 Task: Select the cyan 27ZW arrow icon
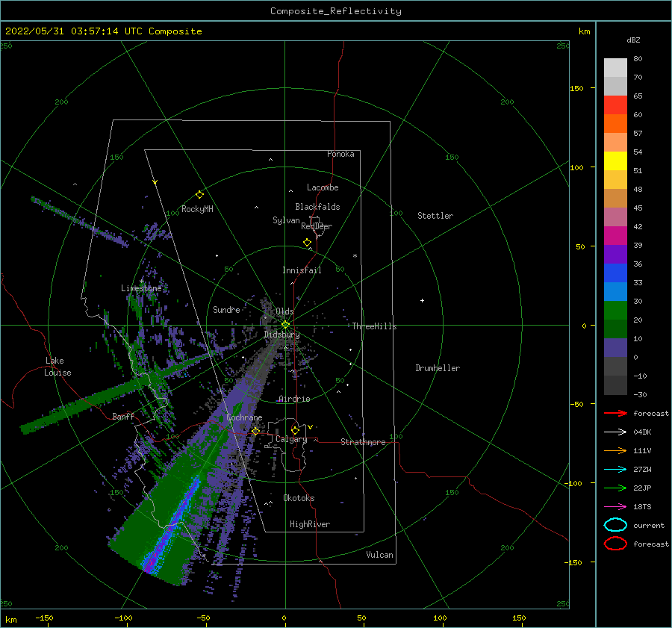[615, 470]
